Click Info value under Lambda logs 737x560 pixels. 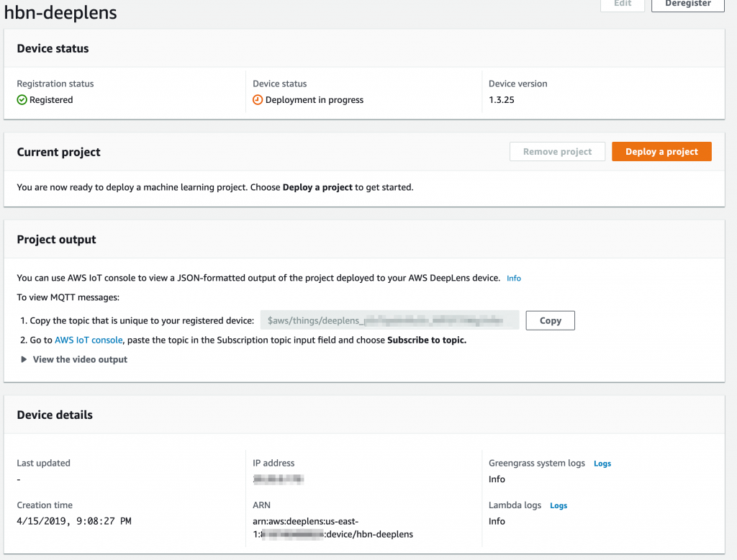[x=497, y=521]
